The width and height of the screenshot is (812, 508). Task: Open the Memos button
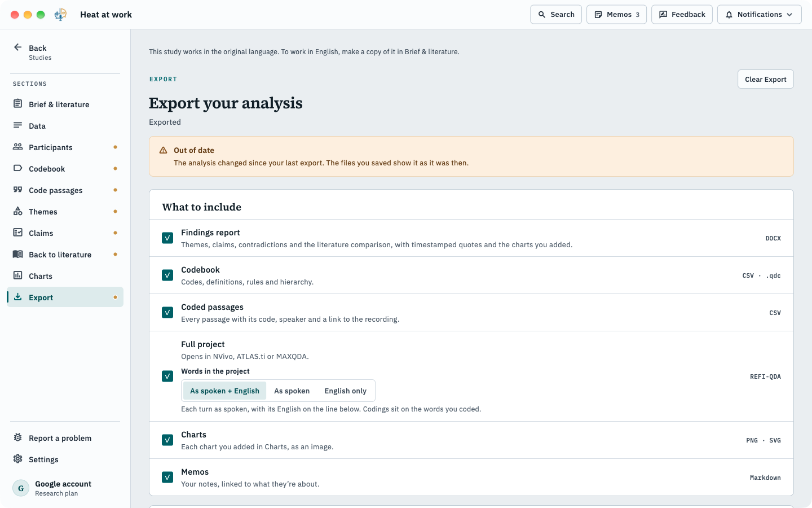(617, 15)
